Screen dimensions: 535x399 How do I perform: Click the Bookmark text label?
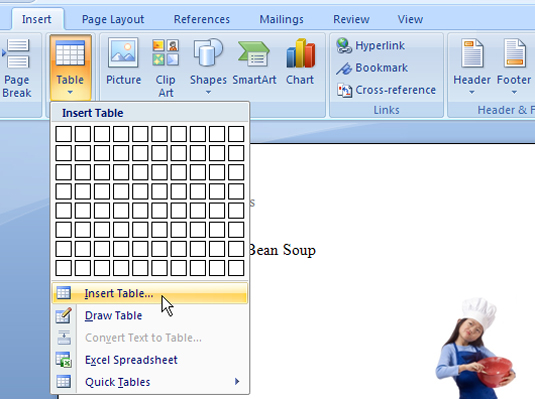[x=381, y=68]
